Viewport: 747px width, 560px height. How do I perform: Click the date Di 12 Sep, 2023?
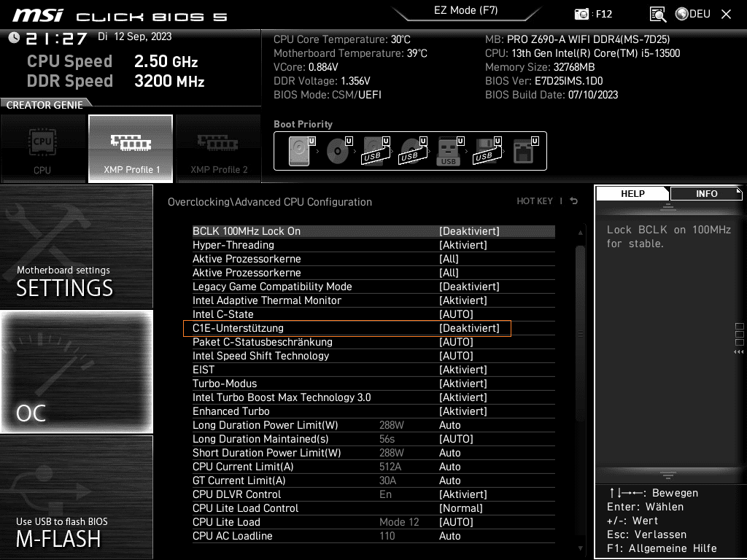(135, 36)
